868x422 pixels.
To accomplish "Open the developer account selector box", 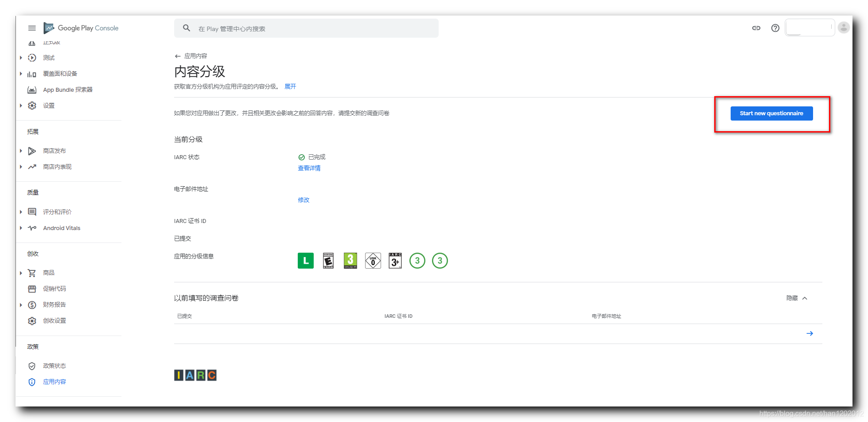I will coord(810,27).
